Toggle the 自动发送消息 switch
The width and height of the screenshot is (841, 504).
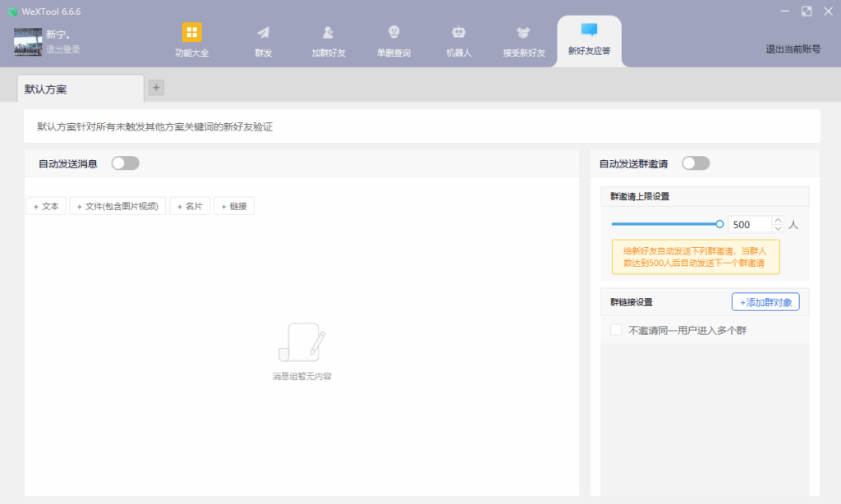(126, 163)
